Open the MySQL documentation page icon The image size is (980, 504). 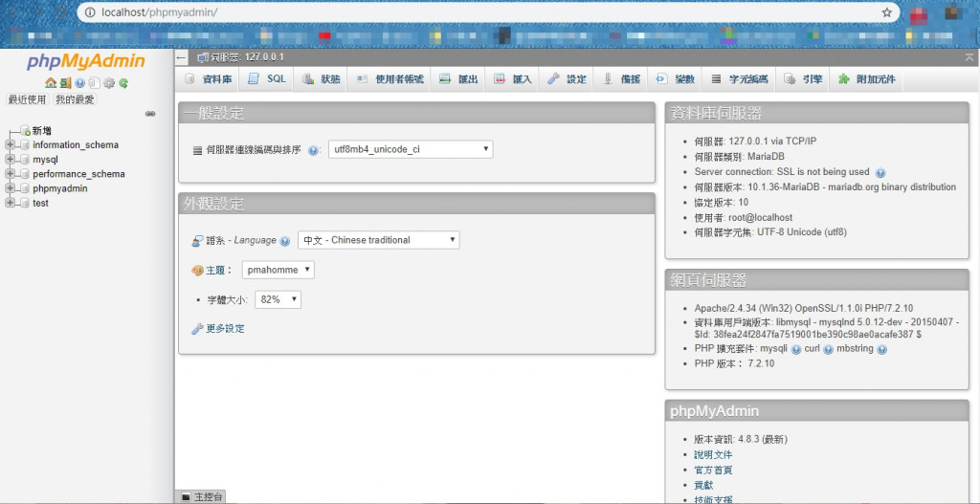[x=95, y=83]
